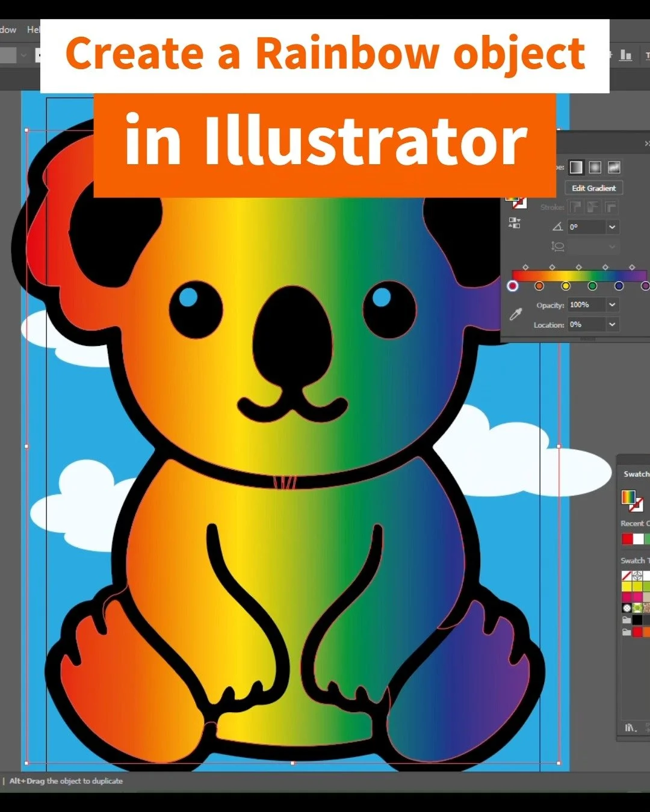Click the middle-left selection handle

pos(26,446)
